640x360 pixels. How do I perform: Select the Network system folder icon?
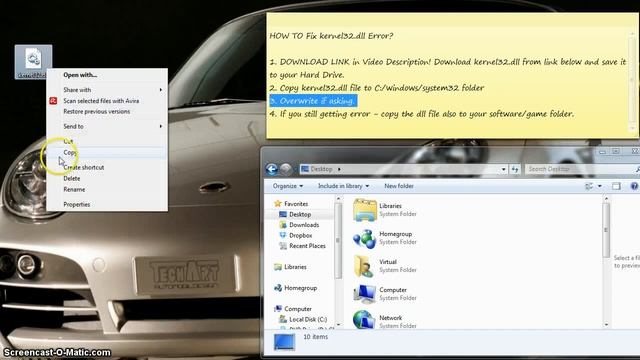(364, 320)
